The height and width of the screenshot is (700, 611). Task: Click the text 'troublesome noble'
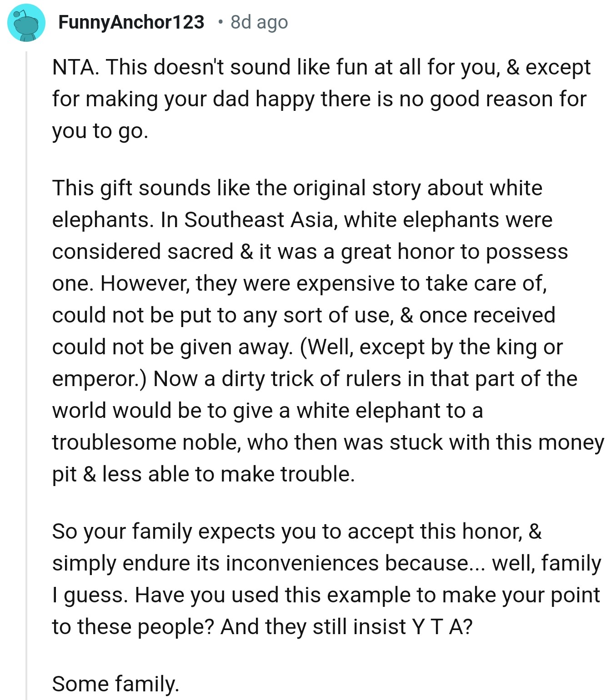click(146, 442)
